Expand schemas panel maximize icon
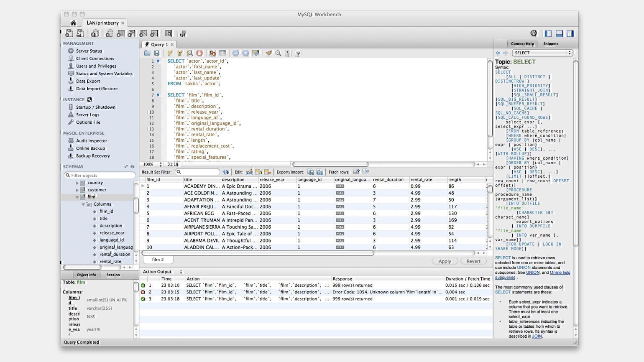Image resolution: width=644 pixels, height=362 pixels. [x=126, y=167]
